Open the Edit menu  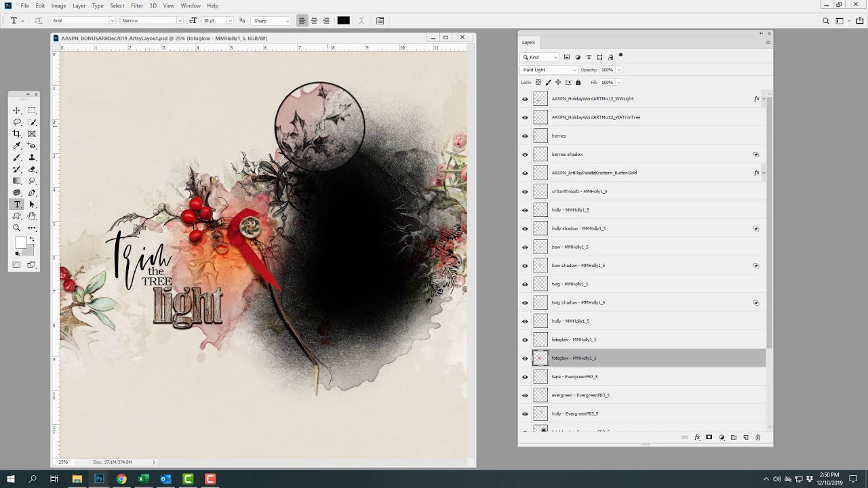click(x=40, y=5)
